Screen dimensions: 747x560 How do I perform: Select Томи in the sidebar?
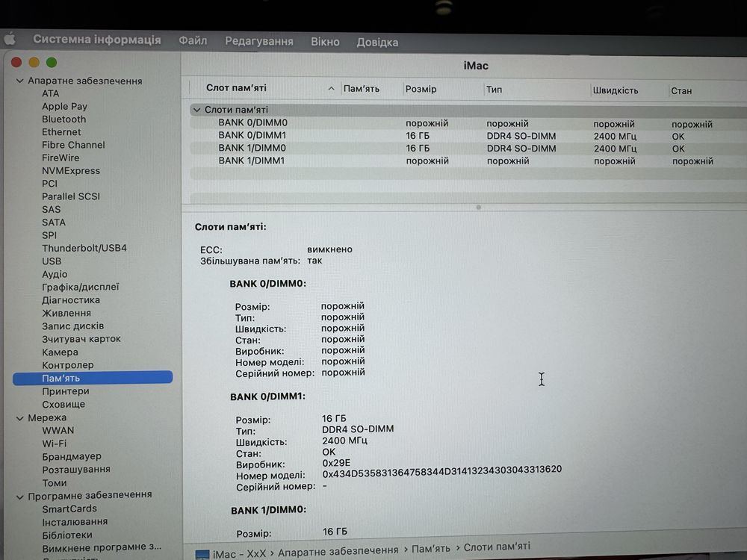coord(55,483)
